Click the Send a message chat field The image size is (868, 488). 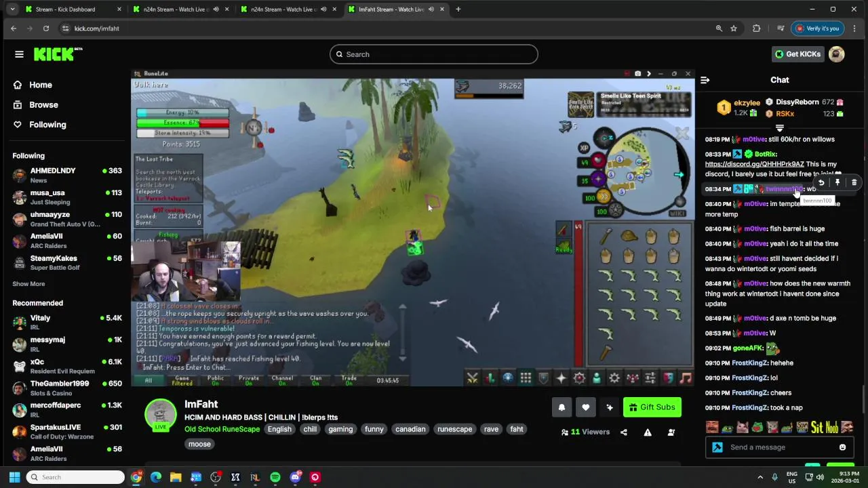pos(778,447)
